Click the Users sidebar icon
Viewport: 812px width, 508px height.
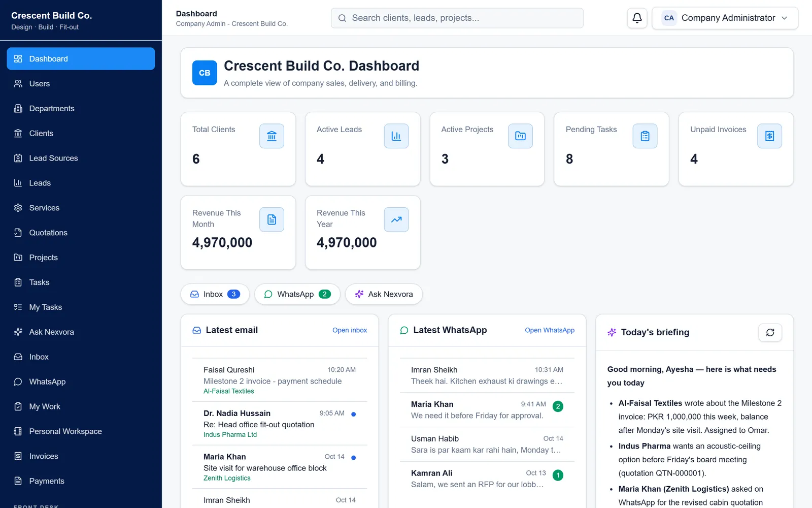(18, 84)
